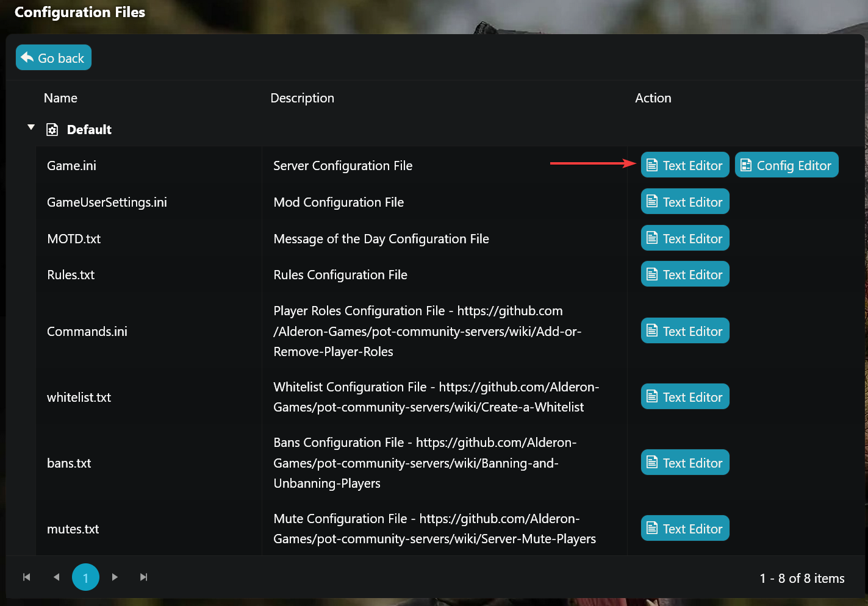Viewport: 868px width, 606px height.
Task: Click Go back button
Action: [54, 58]
